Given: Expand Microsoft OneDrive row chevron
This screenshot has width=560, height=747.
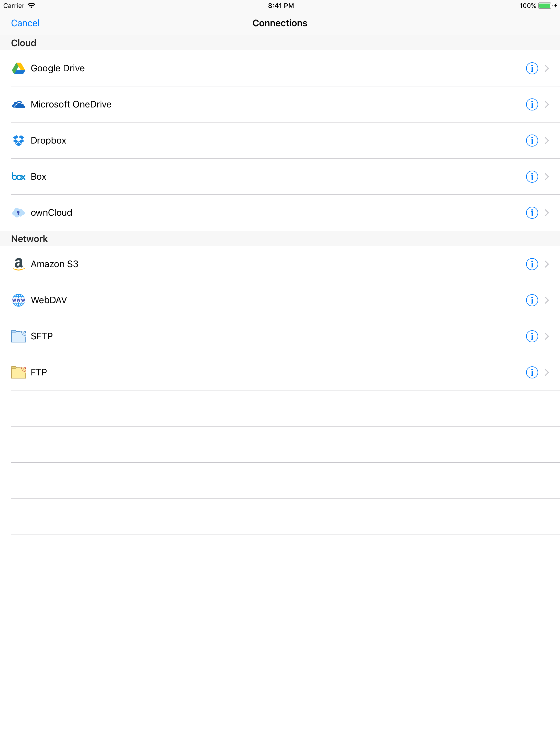Looking at the screenshot, I should click(547, 105).
